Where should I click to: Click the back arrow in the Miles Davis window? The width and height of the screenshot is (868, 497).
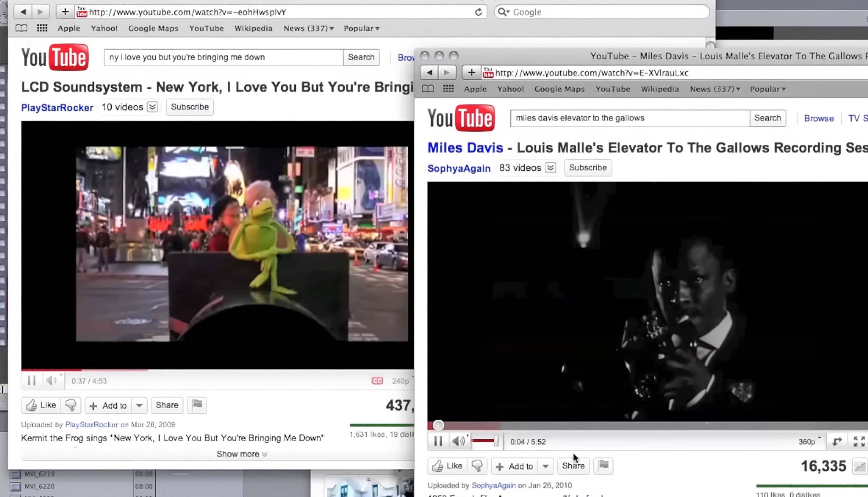(x=430, y=73)
